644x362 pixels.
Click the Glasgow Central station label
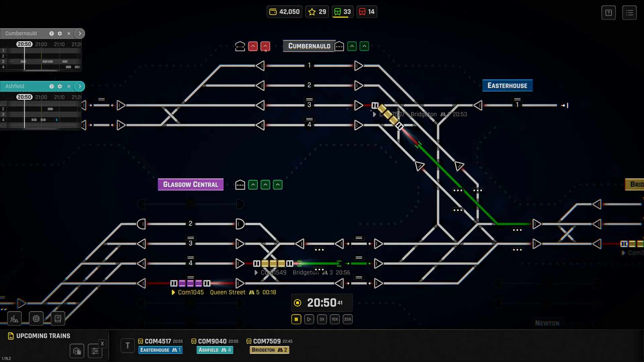pos(191,184)
